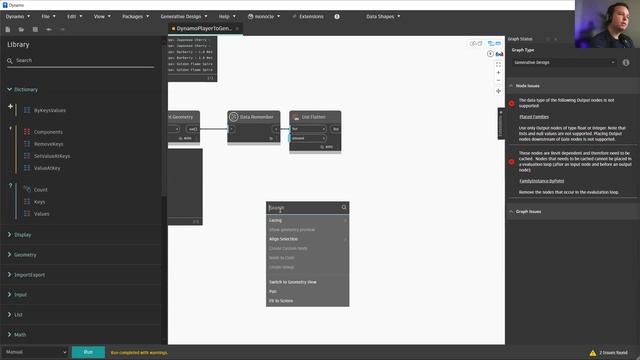This screenshot has width=640, height=360.
Task: Open the Graph Type dropdown
Action: click(x=564, y=62)
